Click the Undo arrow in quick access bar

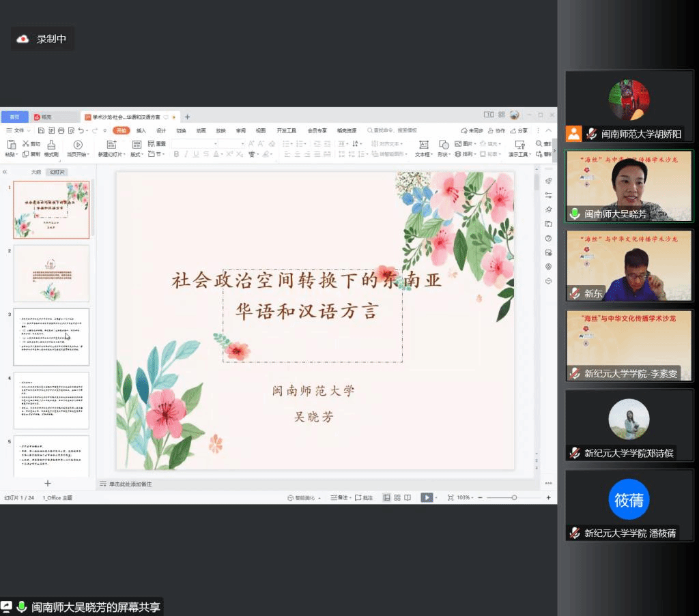(81, 130)
